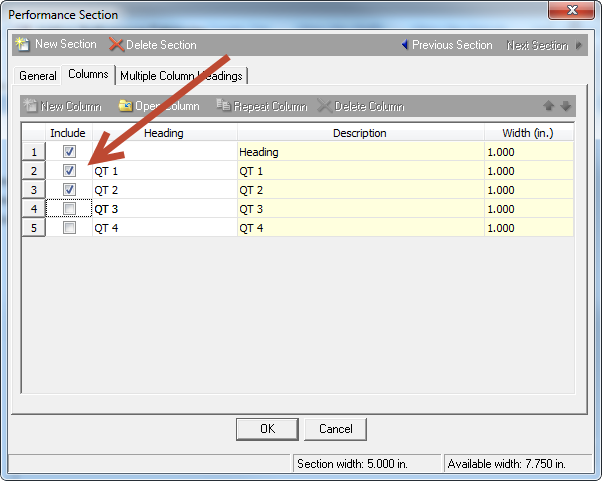Click the blue Previous Section arrow icon
This screenshot has width=602, height=481.
pos(405,45)
